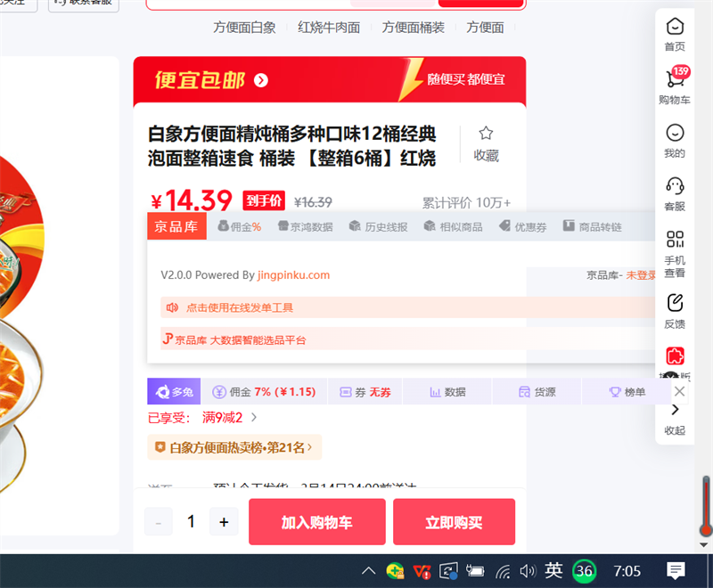Increase quantity with the plus button
713x588 pixels.
[224, 522]
